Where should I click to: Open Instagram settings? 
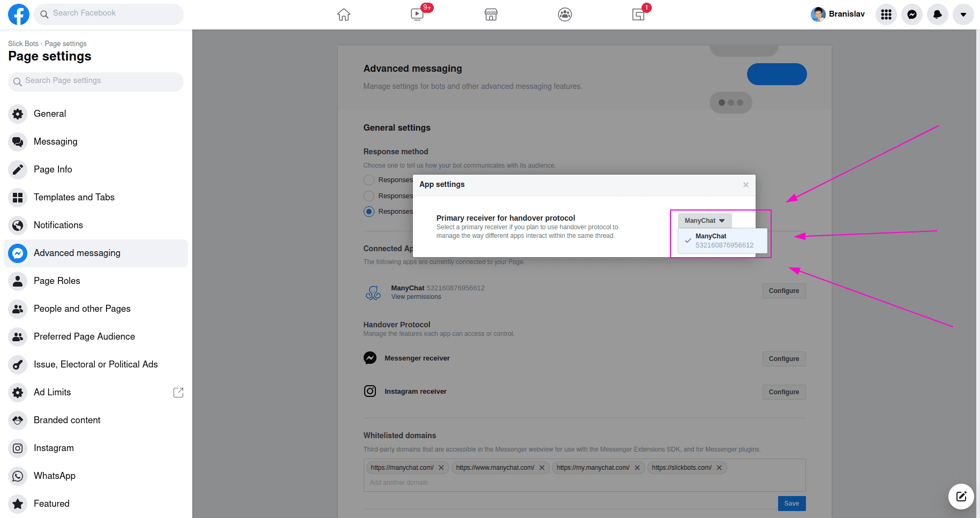[96, 448]
